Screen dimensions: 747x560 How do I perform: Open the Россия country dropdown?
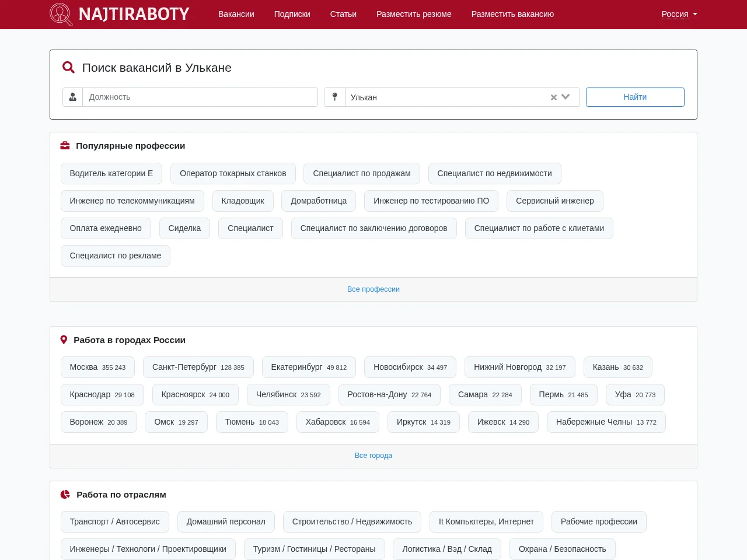[679, 14]
